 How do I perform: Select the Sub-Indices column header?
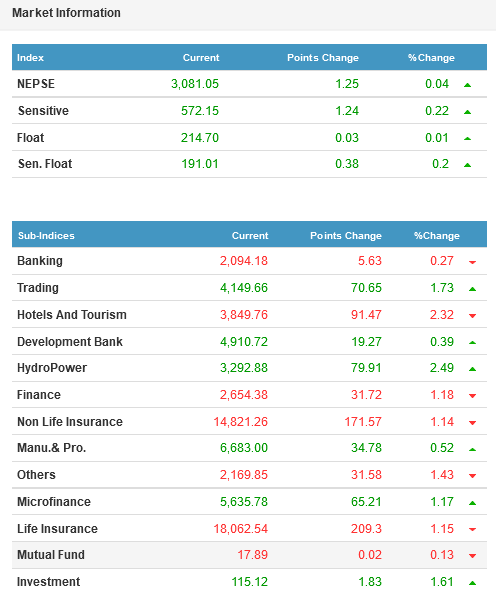(46, 236)
